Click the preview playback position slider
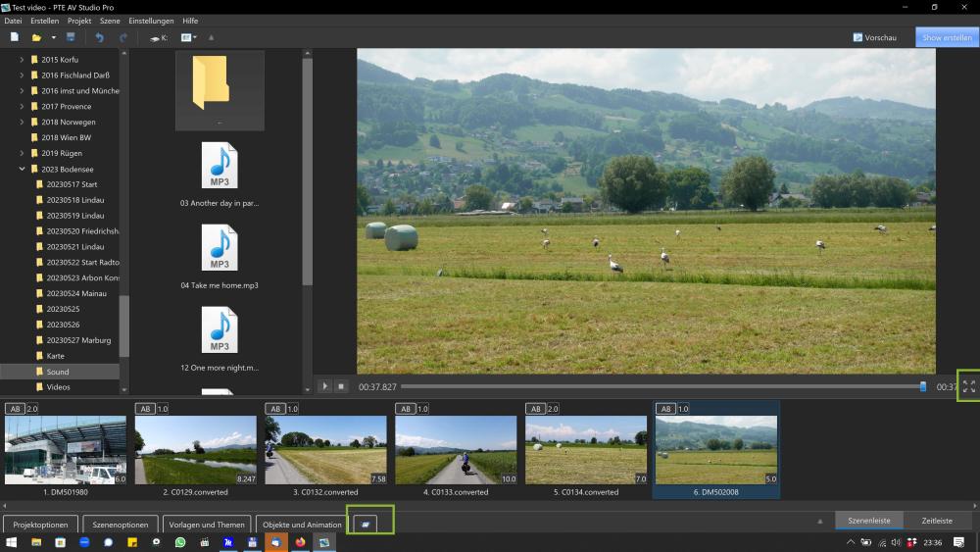The image size is (980, 552). click(x=661, y=386)
